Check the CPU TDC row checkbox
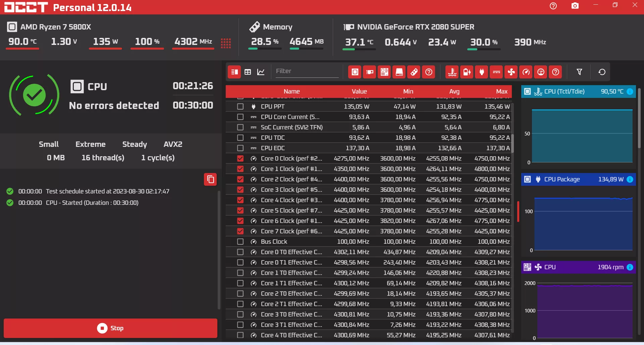The width and height of the screenshot is (644, 345). (240, 138)
